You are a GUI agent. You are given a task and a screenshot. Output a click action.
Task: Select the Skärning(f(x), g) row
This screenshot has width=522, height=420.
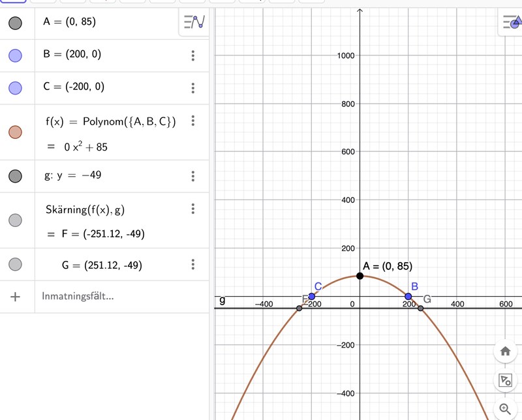click(x=85, y=209)
